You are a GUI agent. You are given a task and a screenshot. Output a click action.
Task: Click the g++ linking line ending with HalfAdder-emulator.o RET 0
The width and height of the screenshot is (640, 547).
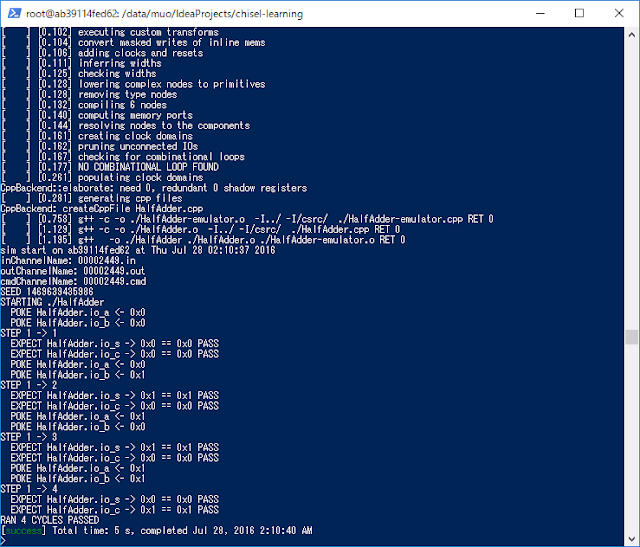[203, 240]
